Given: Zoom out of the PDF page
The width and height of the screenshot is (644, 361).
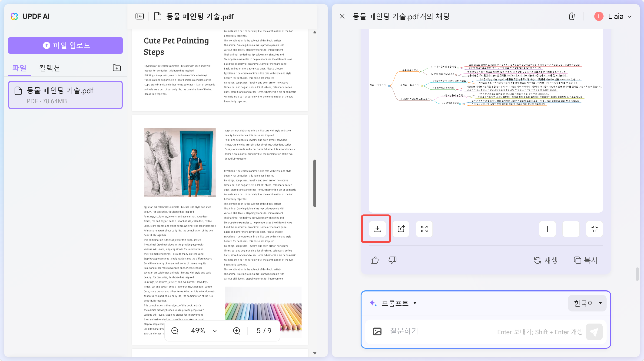Looking at the screenshot, I should tap(175, 331).
